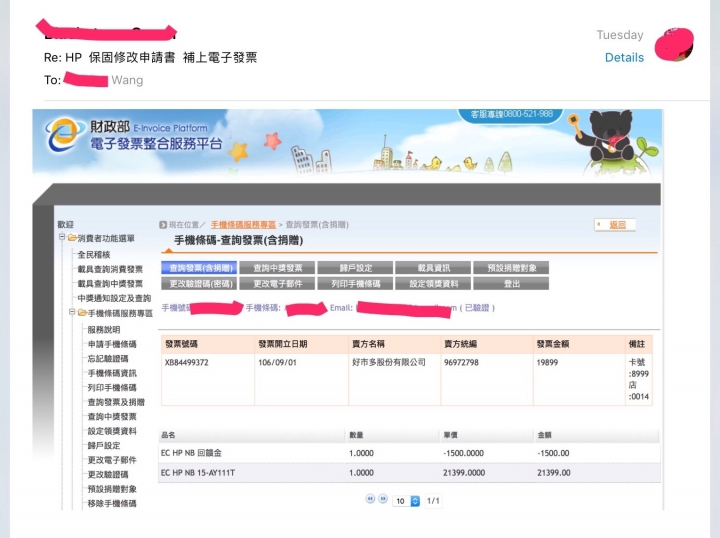The image size is (720, 538).
Task: Select the 載具資訊 tab button
Action: point(433,268)
